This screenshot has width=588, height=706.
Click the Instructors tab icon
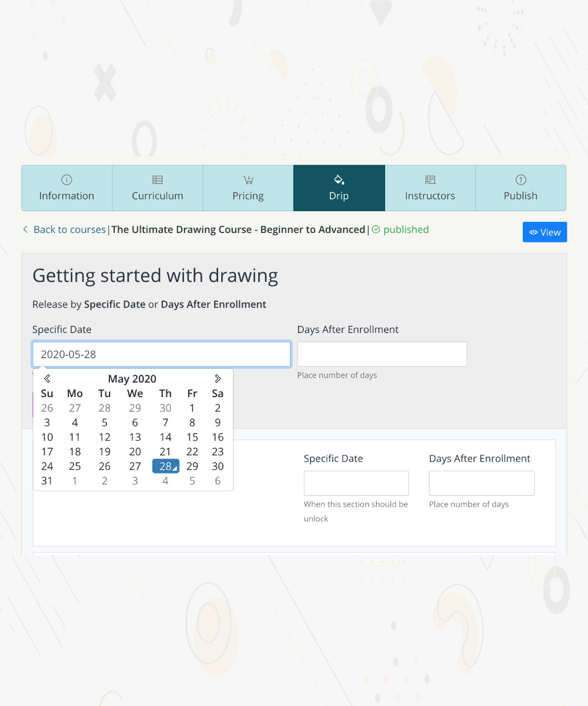430,179
